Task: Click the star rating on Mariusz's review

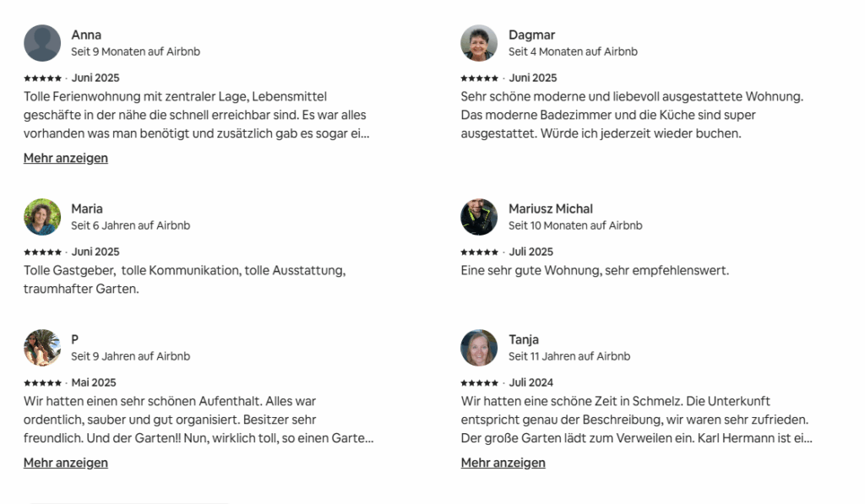Action: pos(479,252)
